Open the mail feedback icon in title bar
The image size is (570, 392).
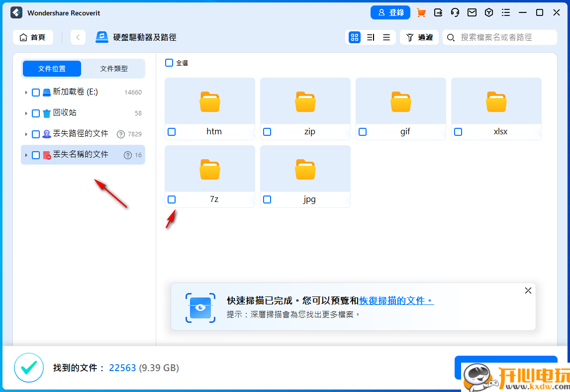click(x=472, y=12)
